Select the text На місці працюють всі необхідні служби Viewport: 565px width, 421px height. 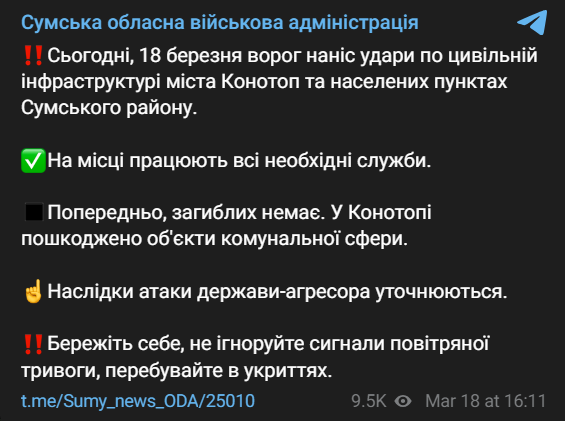pos(239,160)
